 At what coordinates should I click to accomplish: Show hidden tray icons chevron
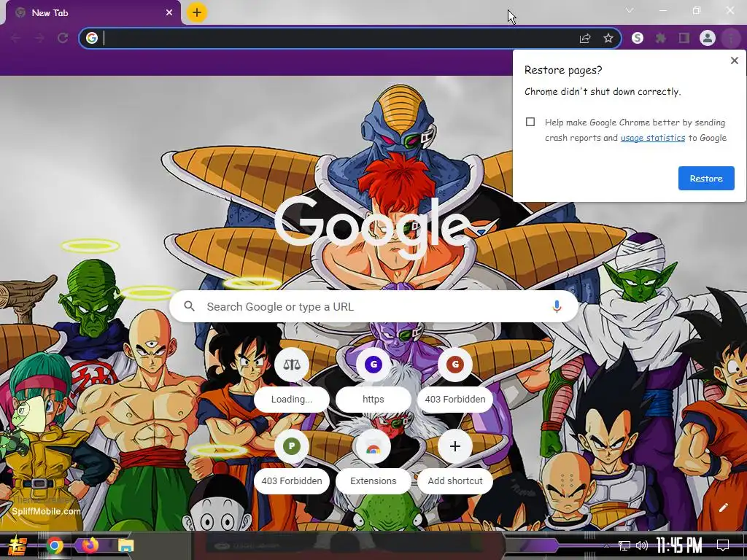tap(606, 545)
